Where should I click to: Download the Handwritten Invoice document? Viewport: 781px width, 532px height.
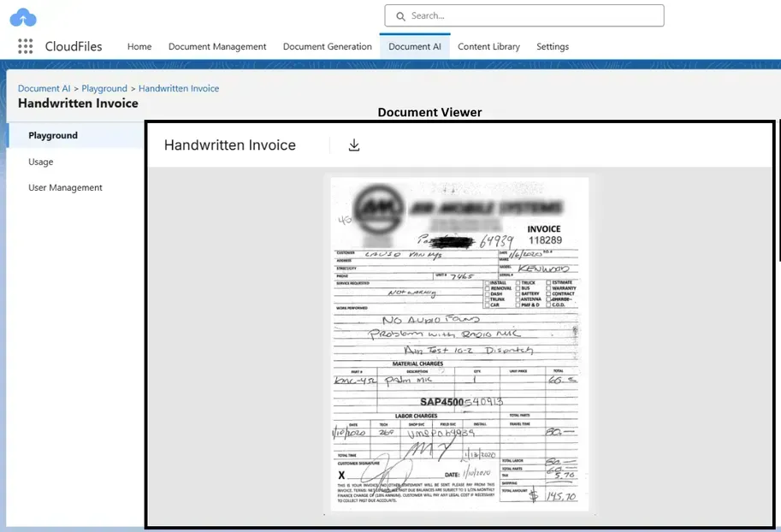(x=354, y=145)
